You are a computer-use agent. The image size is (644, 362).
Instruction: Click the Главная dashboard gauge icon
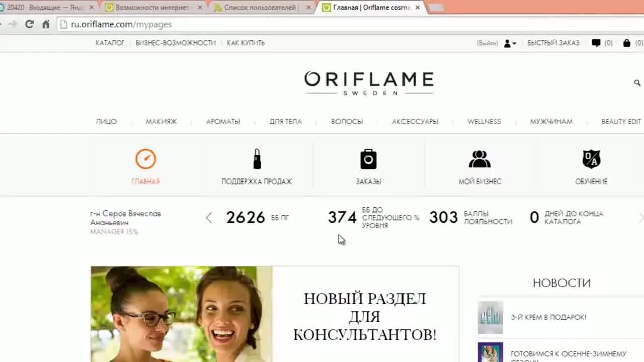point(146,159)
